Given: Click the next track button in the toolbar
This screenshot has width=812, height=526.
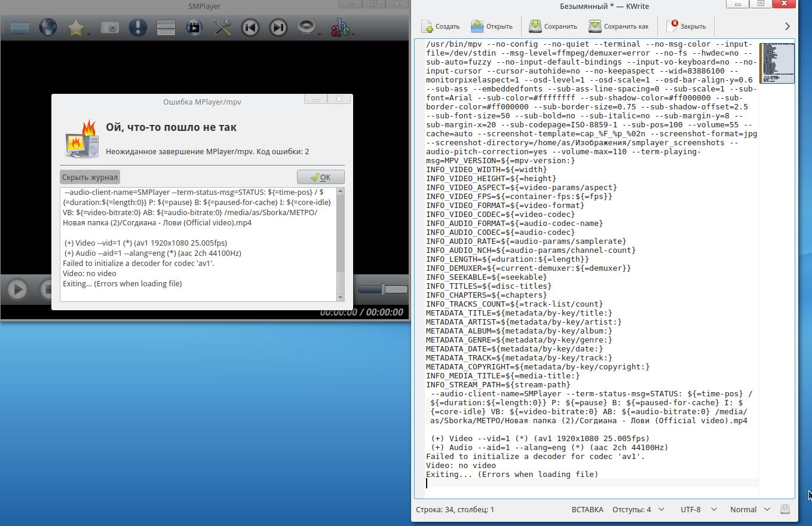Looking at the screenshot, I should (278, 27).
